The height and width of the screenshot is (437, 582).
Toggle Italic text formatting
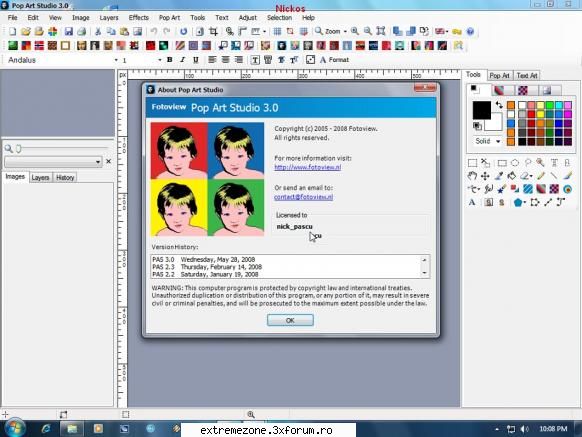tap(183, 60)
